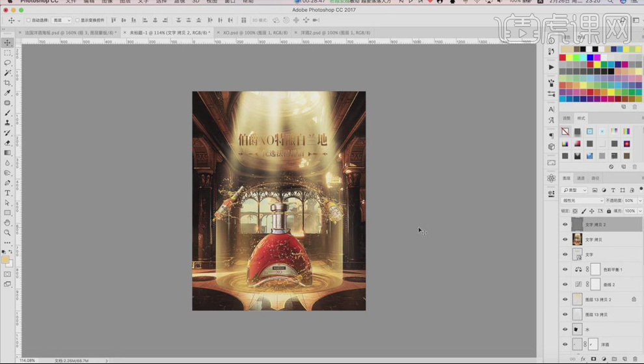The image size is (644, 364).
Task: Select the Eyedropper tool
Action: pyautogui.click(x=7, y=93)
